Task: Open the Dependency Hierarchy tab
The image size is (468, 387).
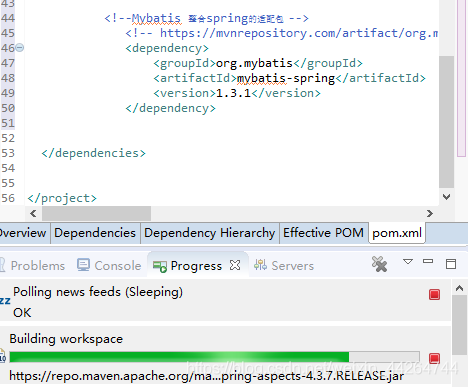Action: click(x=210, y=233)
